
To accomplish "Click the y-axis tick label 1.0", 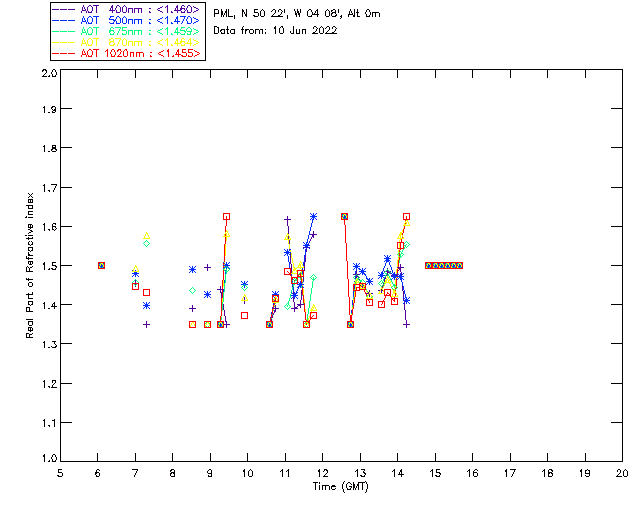I will pyautogui.click(x=49, y=459).
